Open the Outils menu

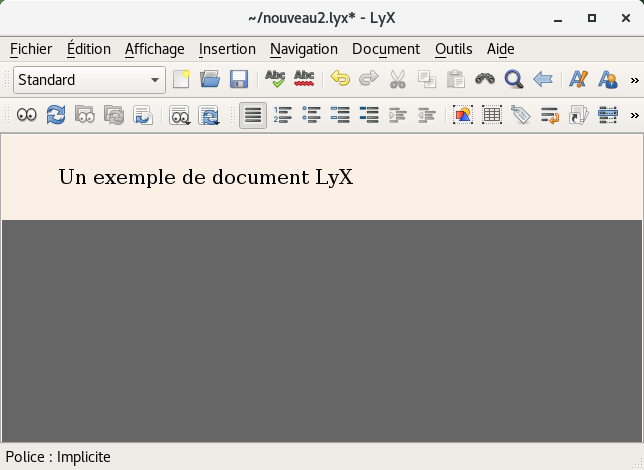pos(453,49)
